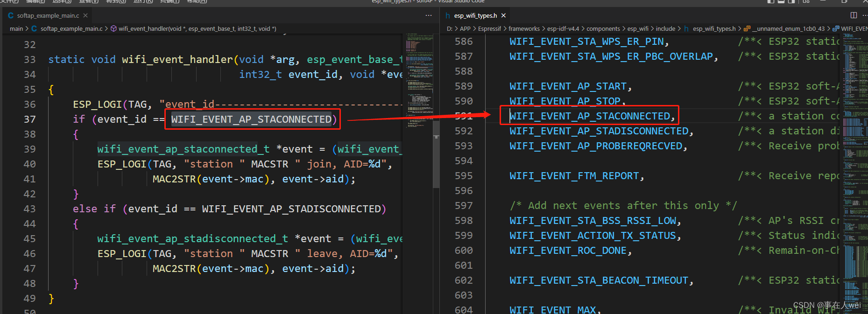
Task: Click 'int32_t' parameter type on line 34
Action: [x=261, y=75]
